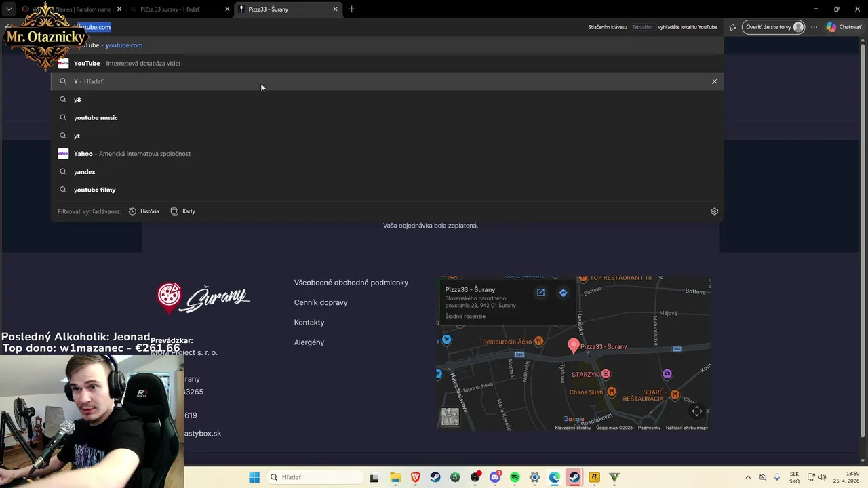Image resolution: width=868 pixels, height=488 pixels.
Task: Click the Pizza33 – Šurany red map pin
Action: tap(574, 346)
